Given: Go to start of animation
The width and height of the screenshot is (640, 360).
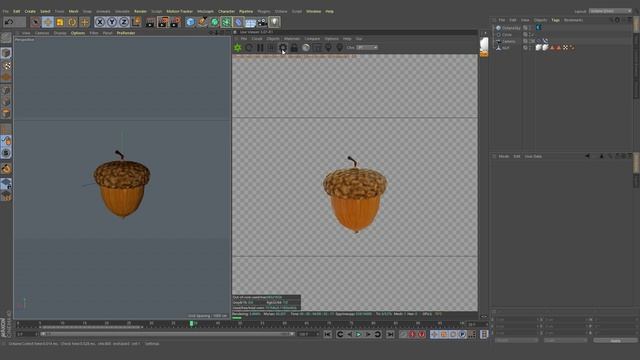Looking at the screenshot, I should pos(328,334).
